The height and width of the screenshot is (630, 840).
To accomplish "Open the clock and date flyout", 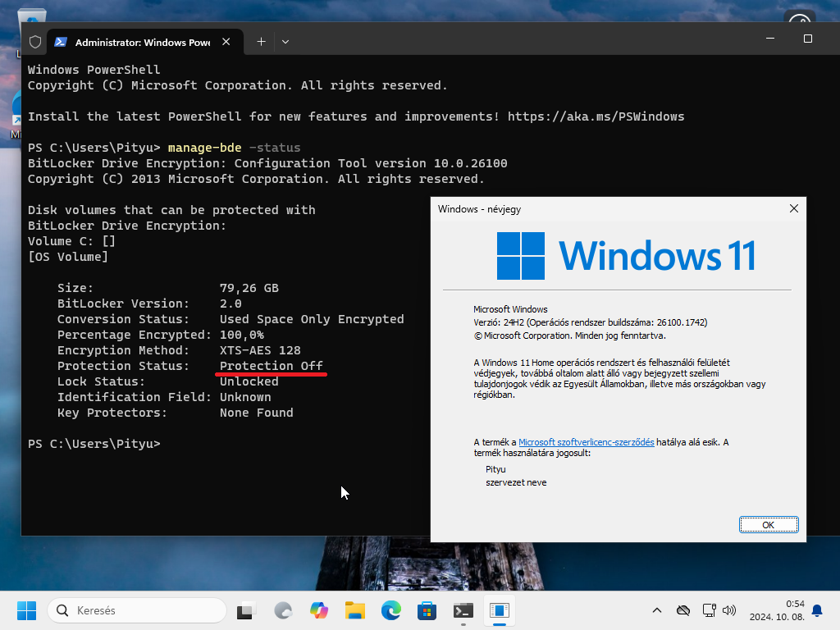I will tap(777, 610).
